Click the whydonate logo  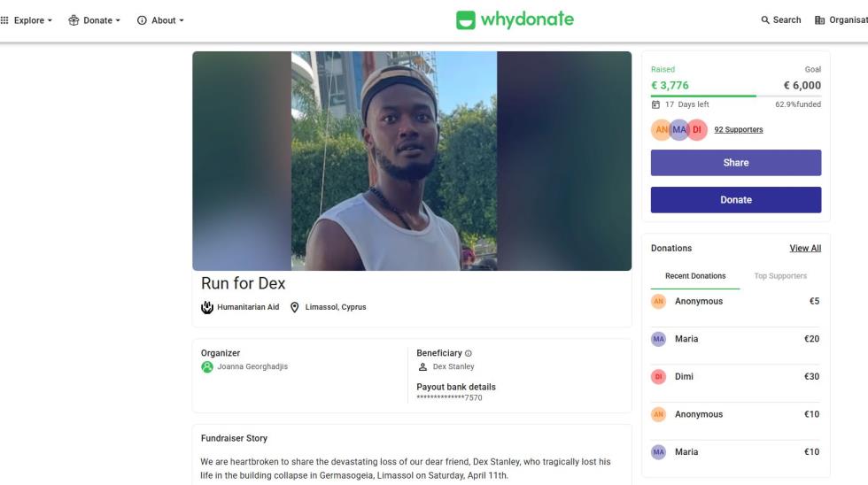tap(515, 19)
